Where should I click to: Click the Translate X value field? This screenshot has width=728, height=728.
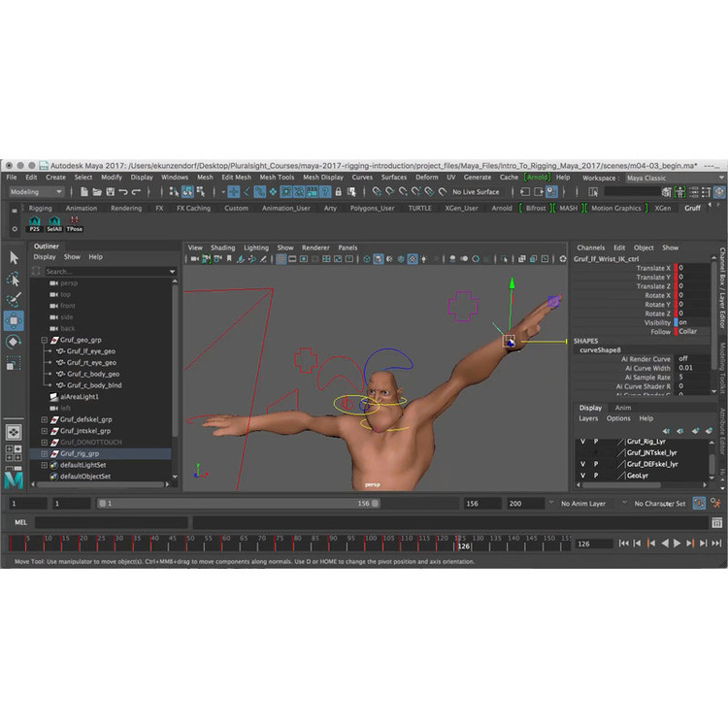693,267
